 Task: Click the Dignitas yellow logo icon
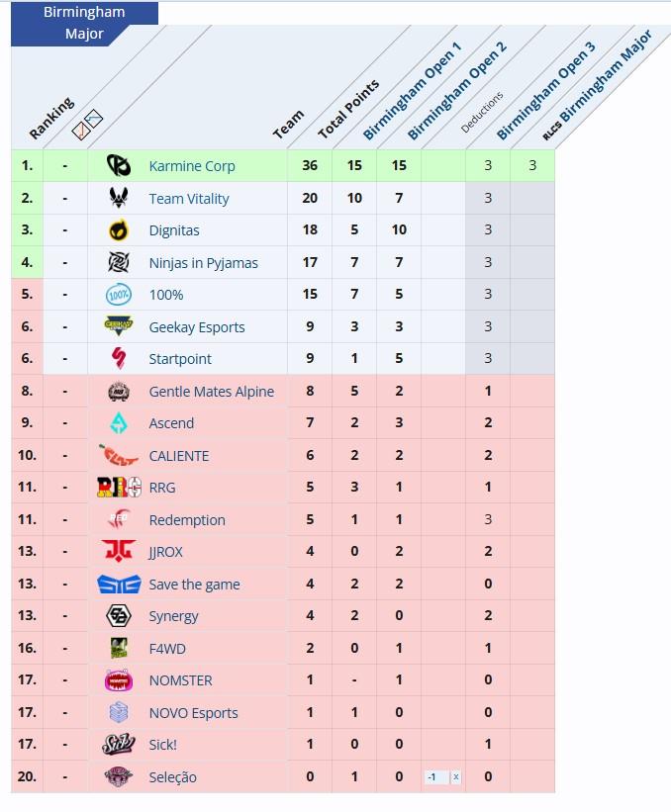119,229
